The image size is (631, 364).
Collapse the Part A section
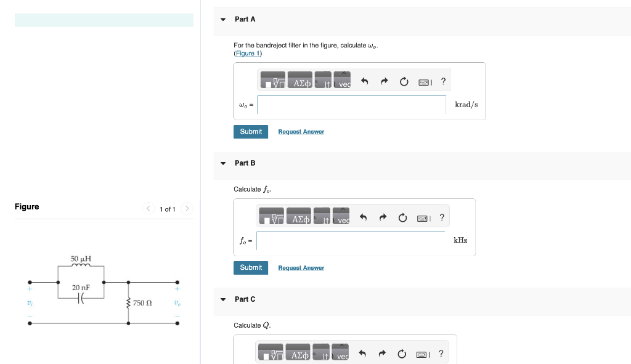pos(223,19)
